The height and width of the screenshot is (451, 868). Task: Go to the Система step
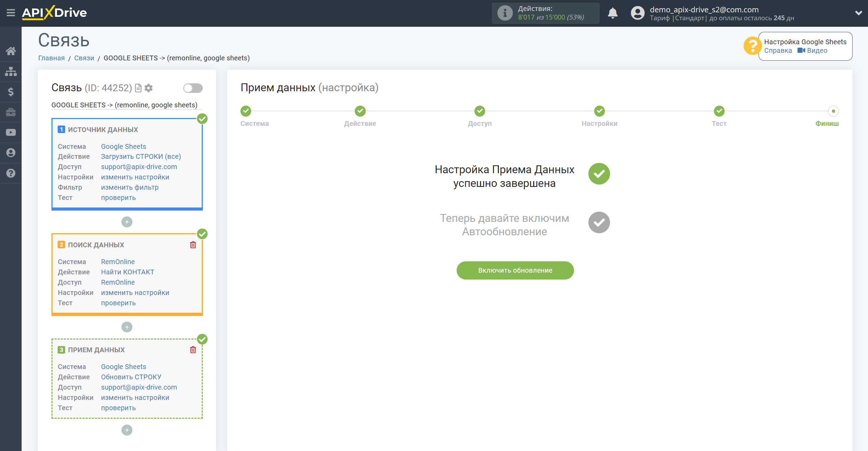[246, 111]
